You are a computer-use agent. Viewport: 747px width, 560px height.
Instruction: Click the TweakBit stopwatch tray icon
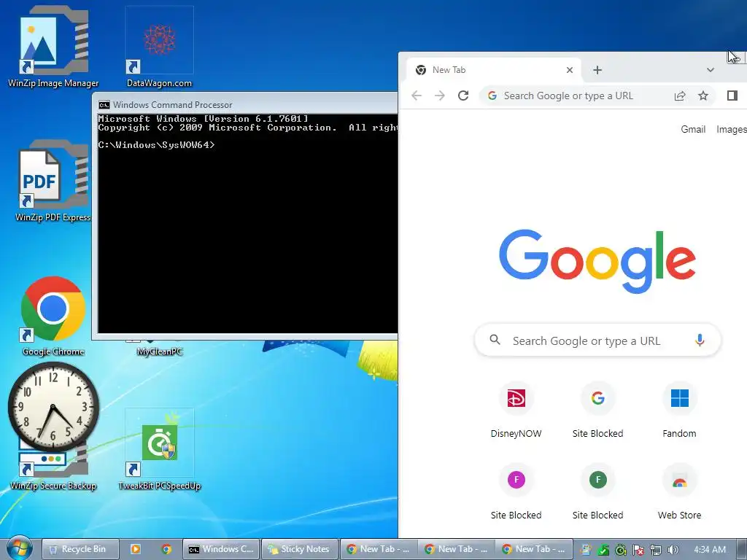[x=621, y=550]
